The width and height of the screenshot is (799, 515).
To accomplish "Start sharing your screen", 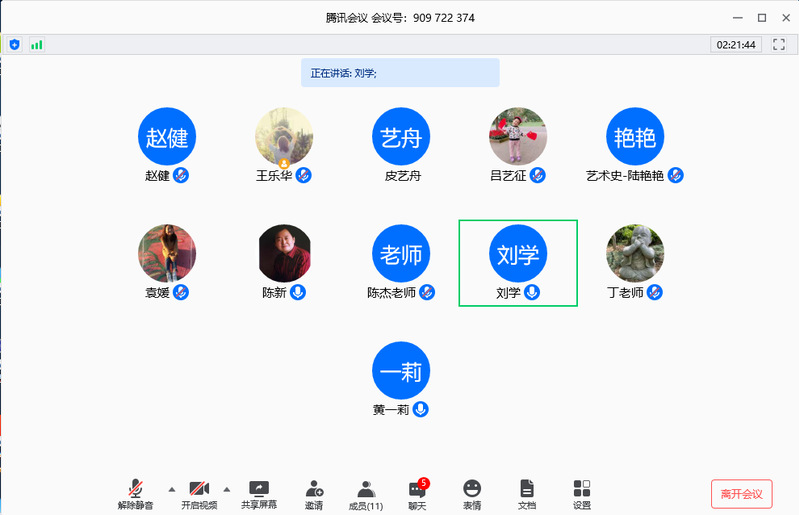I will (x=259, y=493).
